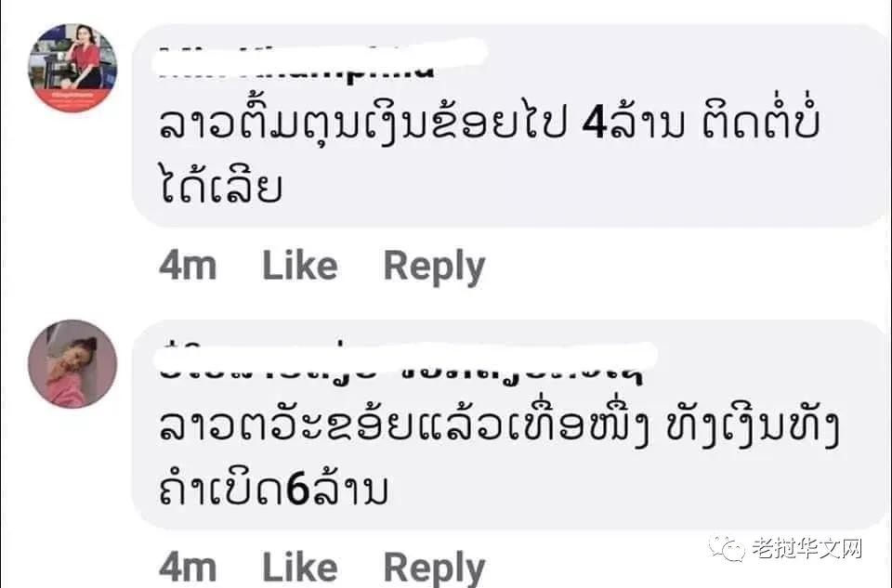The width and height of the screenshot is (892, 588).
Task: Like the first comment mentioning 4 million
Action: point(300,266)
